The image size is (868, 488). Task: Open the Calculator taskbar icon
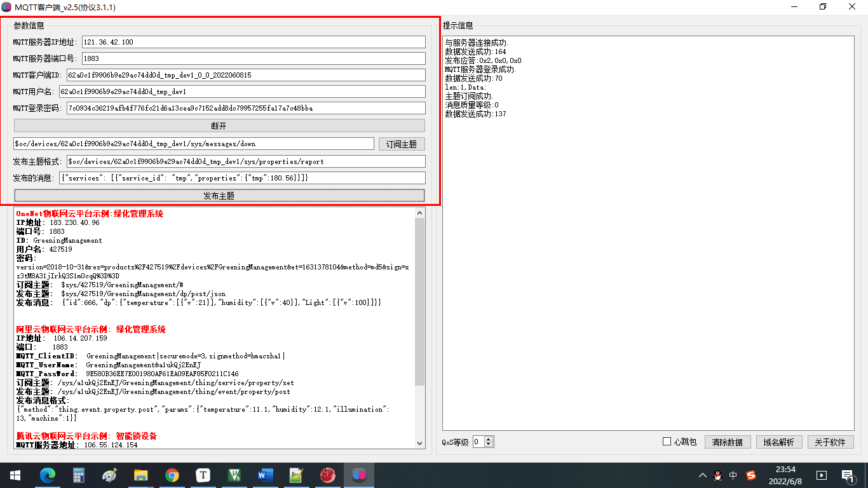point(79,475)
